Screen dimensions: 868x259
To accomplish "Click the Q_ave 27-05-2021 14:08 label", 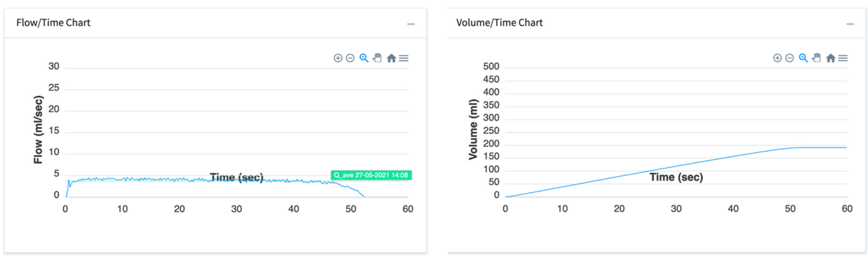I will 371,175.
